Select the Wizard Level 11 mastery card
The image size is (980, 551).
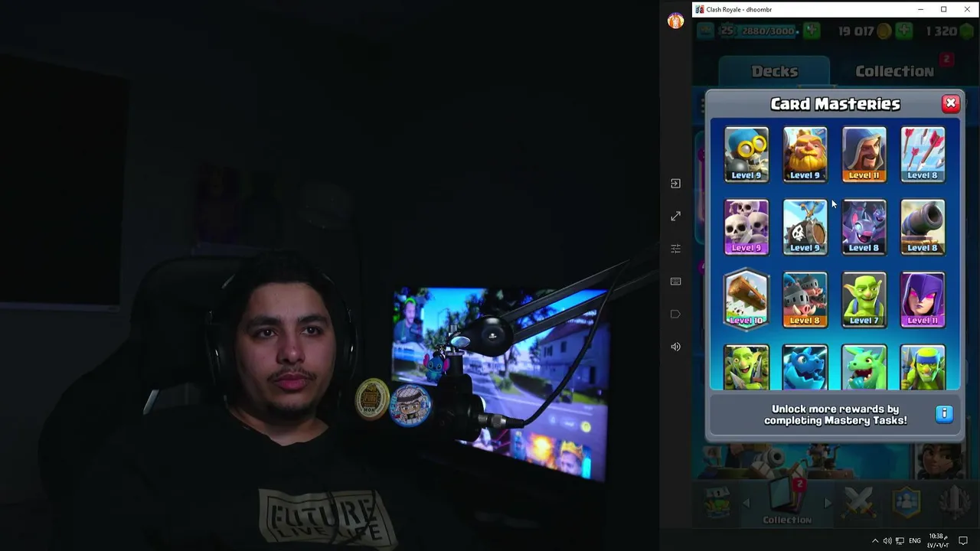tap(864, 155)
